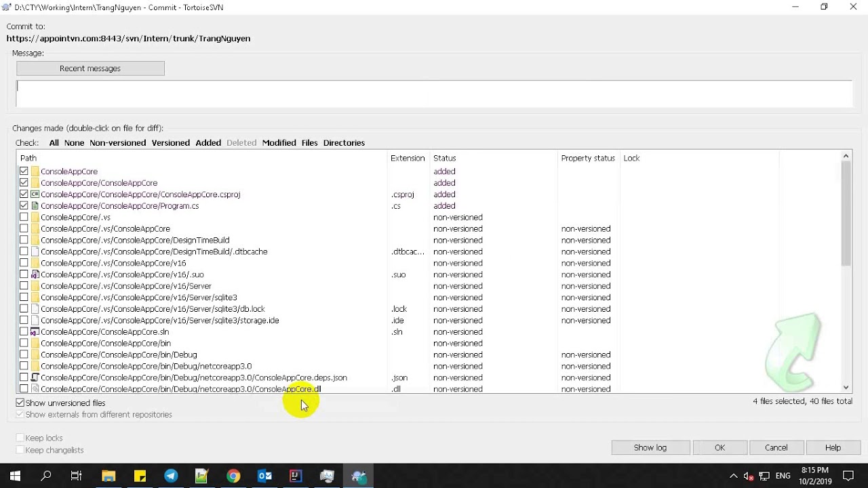Select All in the Check filters
This screenshot has width=868, height=488.
tap(54, 143)
